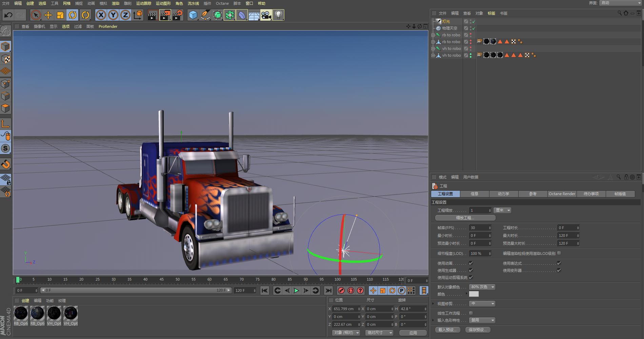
Task: Click the purple deformer icon
Action: [242, 15]
